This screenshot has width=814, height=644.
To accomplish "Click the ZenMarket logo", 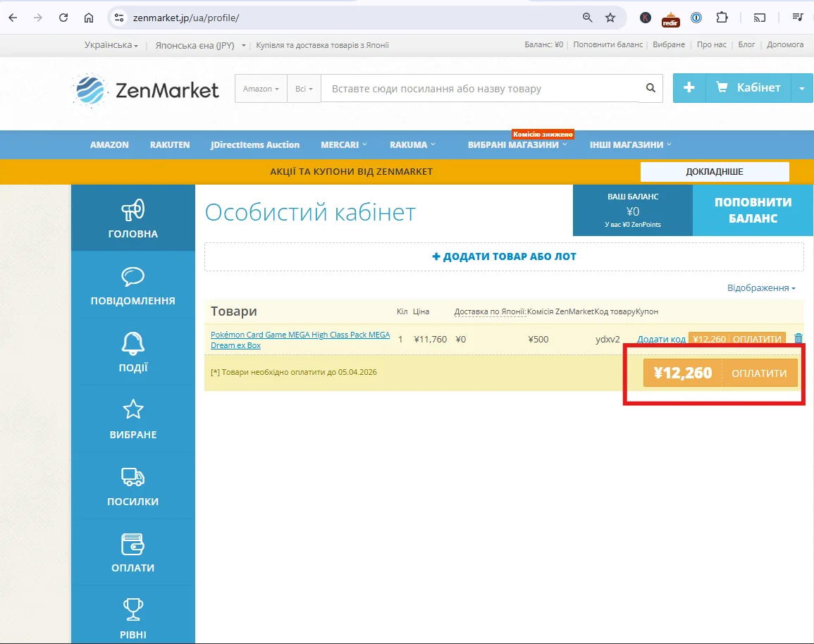I will 146,90.
